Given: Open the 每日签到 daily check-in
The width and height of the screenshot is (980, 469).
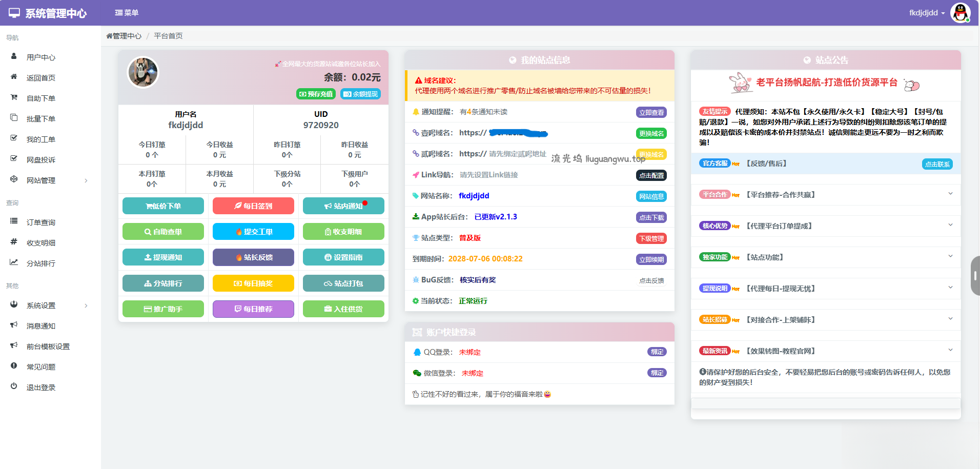Looking at the screenshot, I should [253, 206].
